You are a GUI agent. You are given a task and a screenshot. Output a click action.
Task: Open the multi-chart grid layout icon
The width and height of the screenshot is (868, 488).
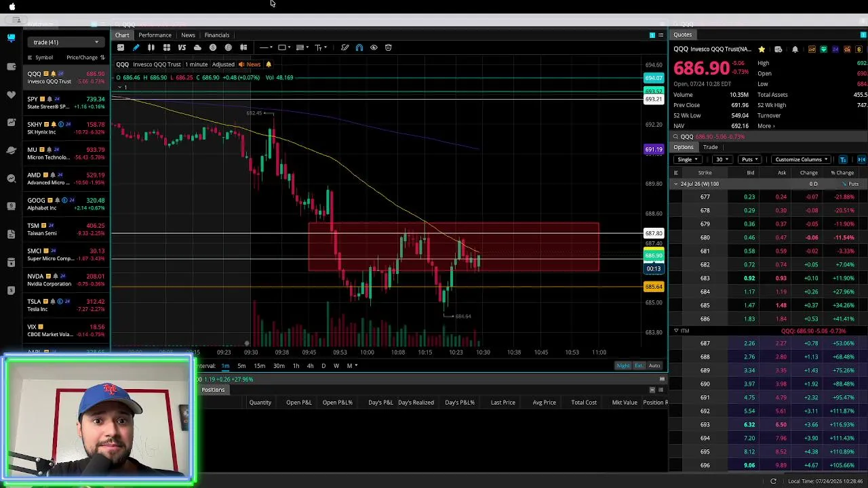pyautogui.click(x=166, y=47)
